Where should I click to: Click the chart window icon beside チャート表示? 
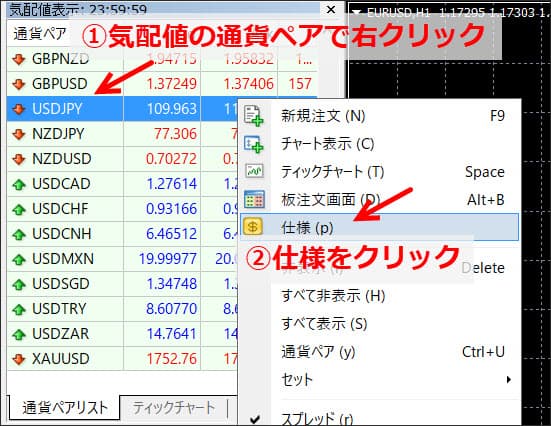click(254, 144)
